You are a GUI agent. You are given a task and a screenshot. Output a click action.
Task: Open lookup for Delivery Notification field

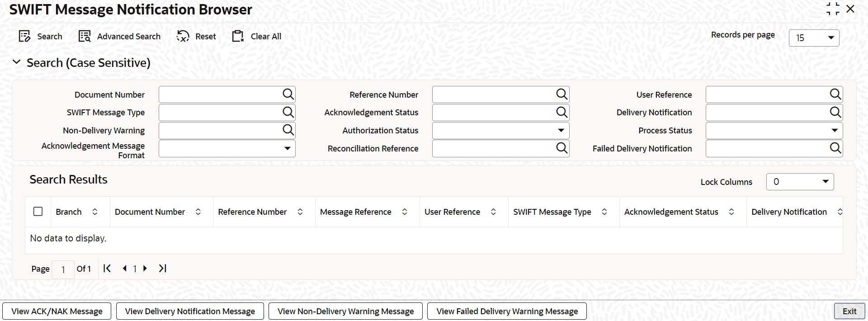(x=835, y=112)
